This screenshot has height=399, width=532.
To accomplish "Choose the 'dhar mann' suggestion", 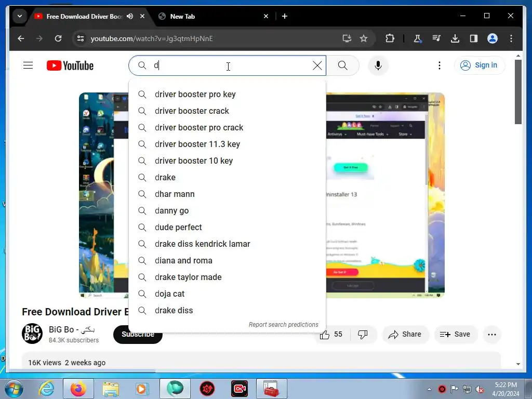I will tap(228, 194).
